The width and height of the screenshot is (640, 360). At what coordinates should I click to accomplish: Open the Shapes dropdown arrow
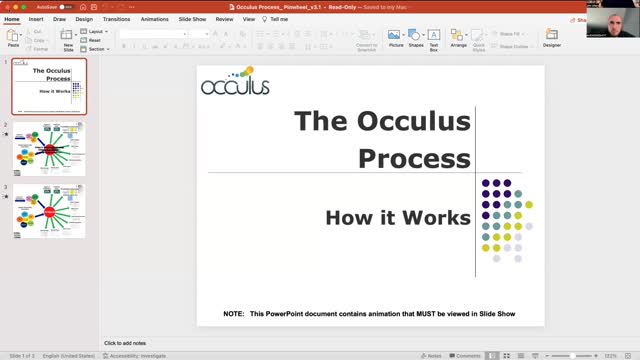point(423,35)
